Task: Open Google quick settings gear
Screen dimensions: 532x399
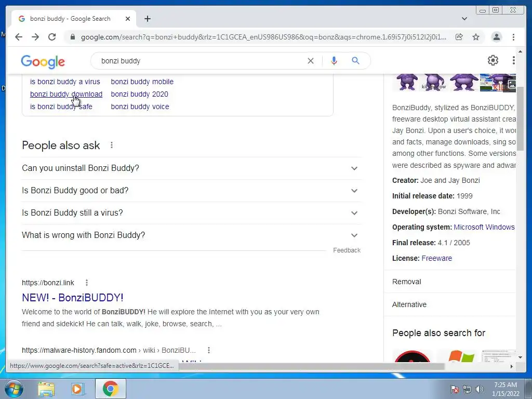Action: [493, 60]
